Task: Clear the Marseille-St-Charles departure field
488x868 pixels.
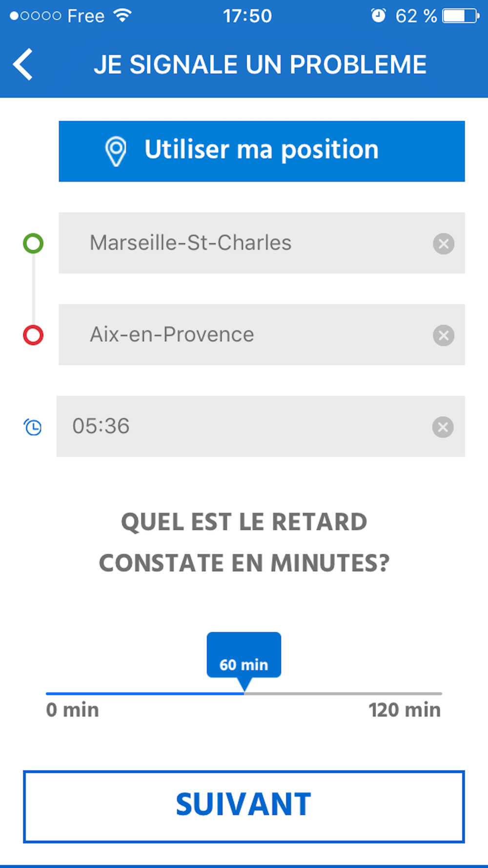Action: pyautogui.click(x=444, y=244)
